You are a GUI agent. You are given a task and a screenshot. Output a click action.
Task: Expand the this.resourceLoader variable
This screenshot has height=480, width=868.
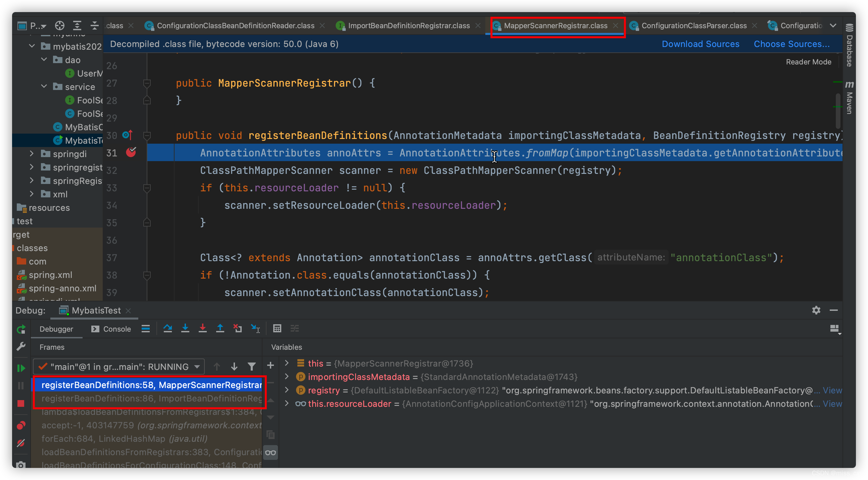(287, 403)
